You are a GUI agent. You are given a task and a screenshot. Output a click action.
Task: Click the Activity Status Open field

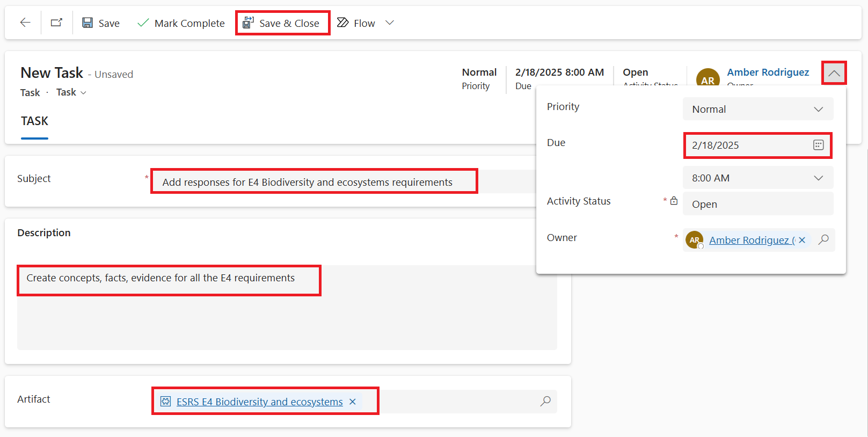point(758,204)
